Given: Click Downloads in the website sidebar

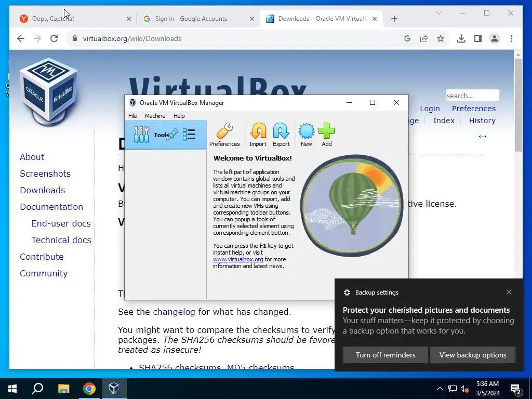Looking at the screenshot, I should [43, 190].
